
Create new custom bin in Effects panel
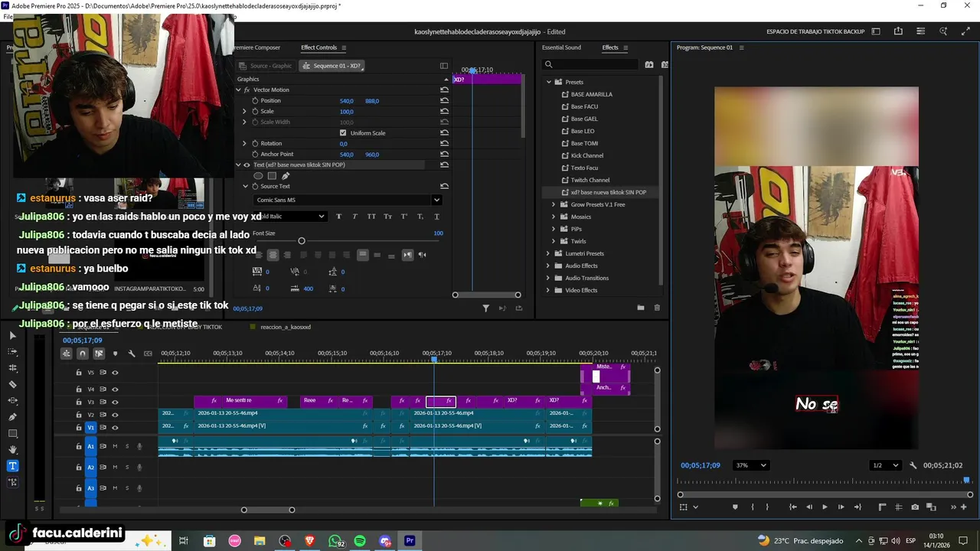point(641,308)
